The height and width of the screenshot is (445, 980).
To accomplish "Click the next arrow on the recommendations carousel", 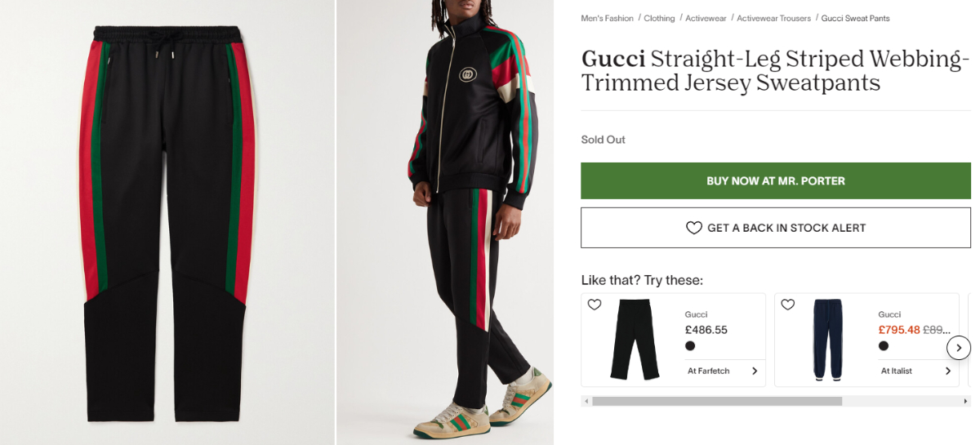I will pos(959,348).
